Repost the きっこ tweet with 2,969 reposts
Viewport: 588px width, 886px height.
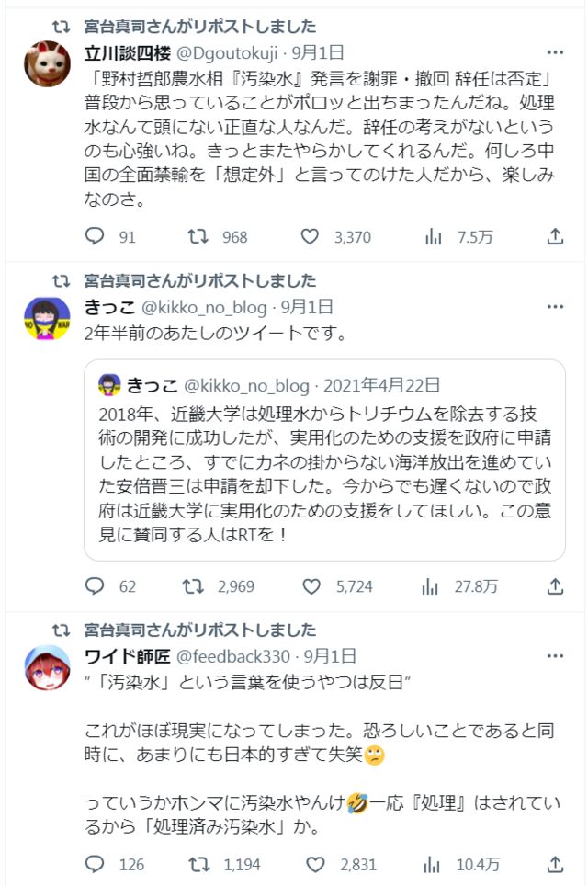tap(198, 585)
